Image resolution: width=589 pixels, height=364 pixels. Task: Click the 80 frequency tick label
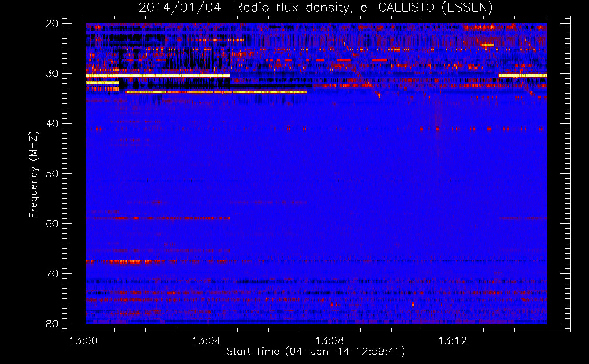pos(52,324)
